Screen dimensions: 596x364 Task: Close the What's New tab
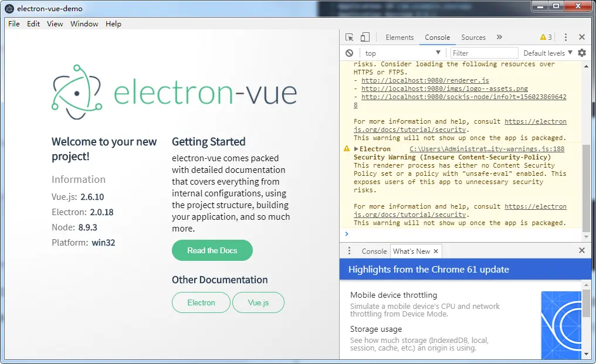pyautogui.click(x=436, y=251)
